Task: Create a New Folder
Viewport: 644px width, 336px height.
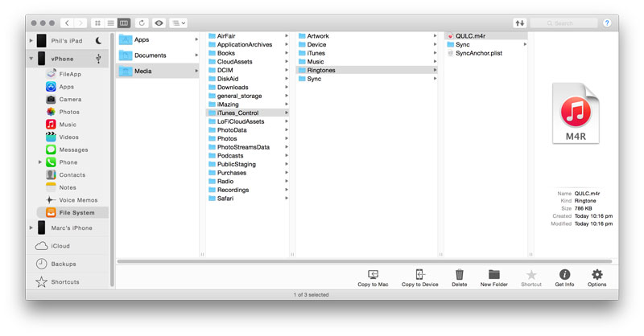Action: pos(494,278)
